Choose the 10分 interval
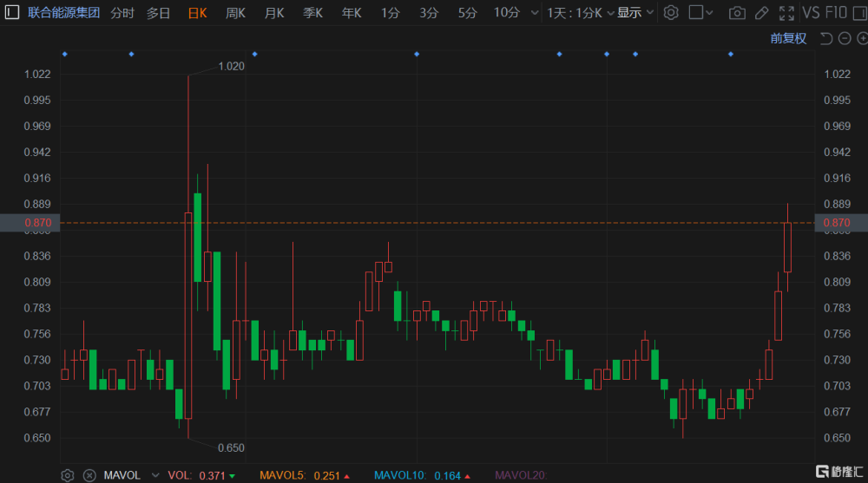The image size is (868, 483). pyautogui.click(x=507, y=13)
